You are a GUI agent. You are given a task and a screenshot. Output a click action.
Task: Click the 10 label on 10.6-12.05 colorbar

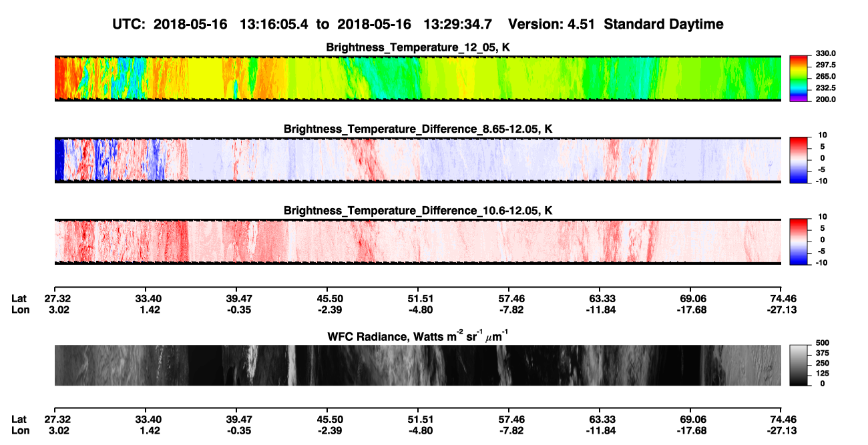(x=823, y=217)
